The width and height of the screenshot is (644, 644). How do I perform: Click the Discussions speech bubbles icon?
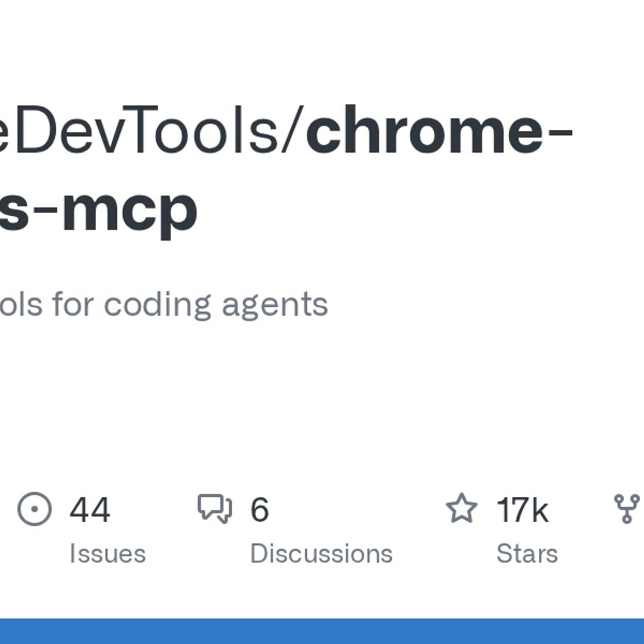(215, 508)
